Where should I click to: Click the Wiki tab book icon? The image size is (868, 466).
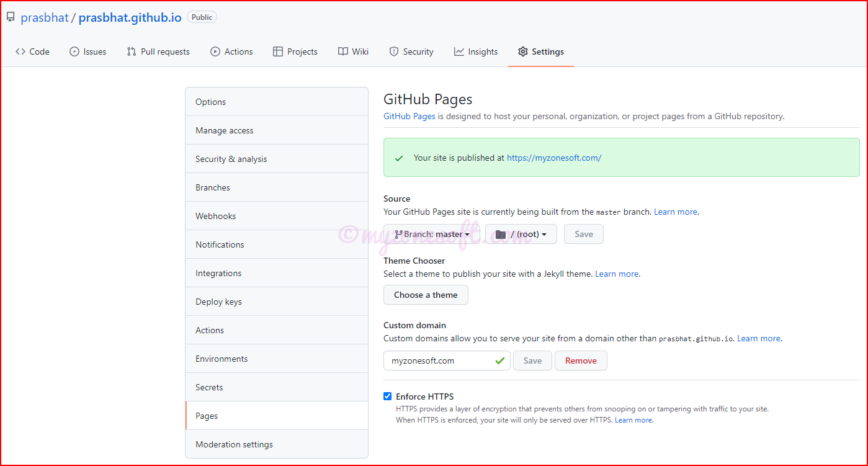tap(343, 52)
